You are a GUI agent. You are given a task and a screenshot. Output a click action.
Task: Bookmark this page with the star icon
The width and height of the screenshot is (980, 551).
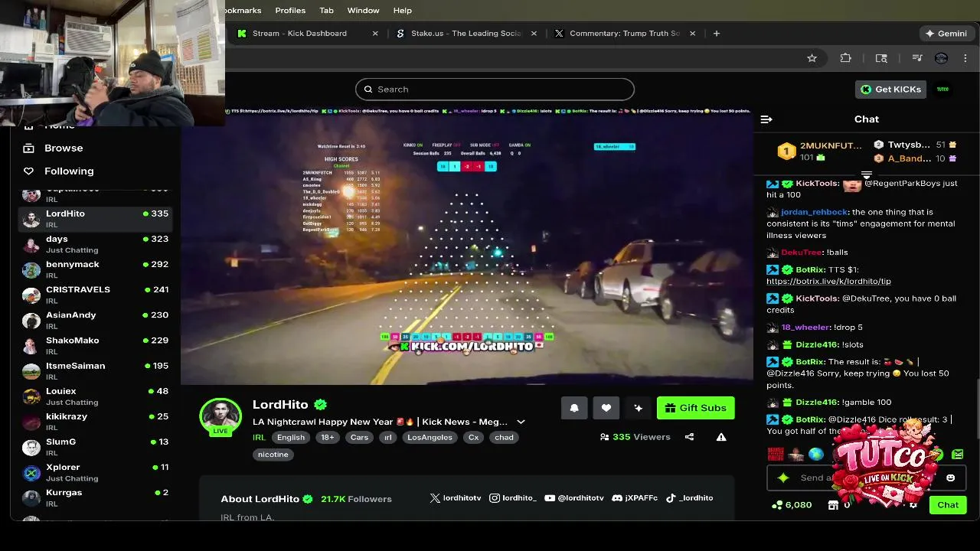pyautogui.click(x=812, y=58)
